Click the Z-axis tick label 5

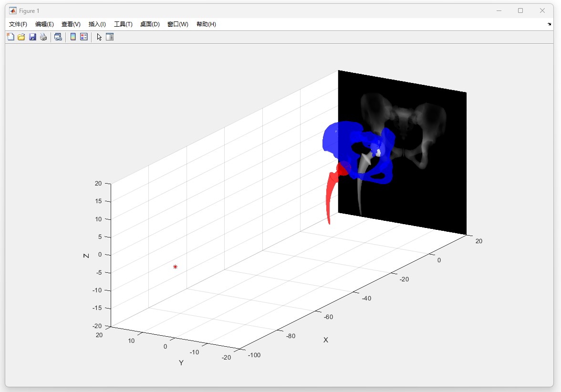tap(100, 237)
